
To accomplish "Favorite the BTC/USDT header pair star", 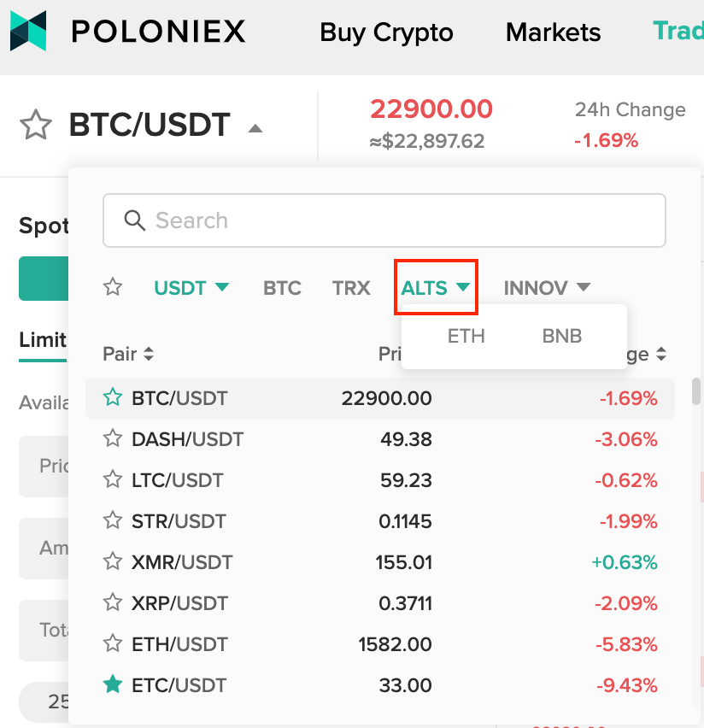I will coord(36,125).
